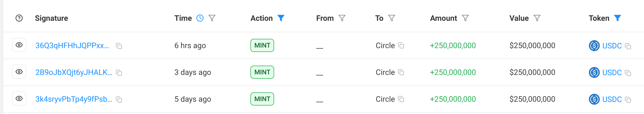Copy signature 2B9oJbXQjt6yJHALK
The height and width of the screenshot is (114, 644).
click(119, 73)
